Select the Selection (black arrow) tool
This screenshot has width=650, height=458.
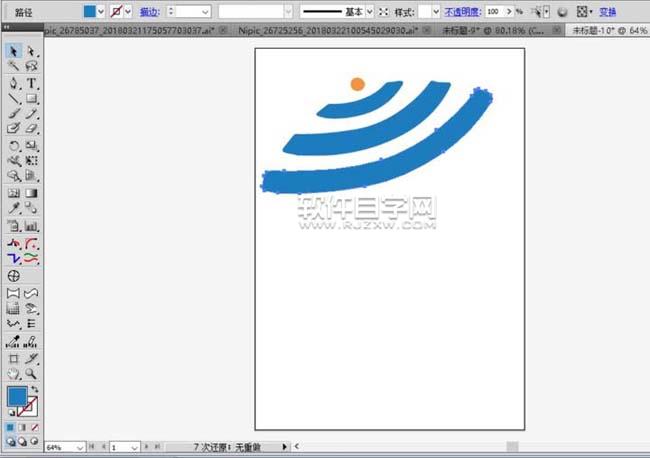click(13, 51)
